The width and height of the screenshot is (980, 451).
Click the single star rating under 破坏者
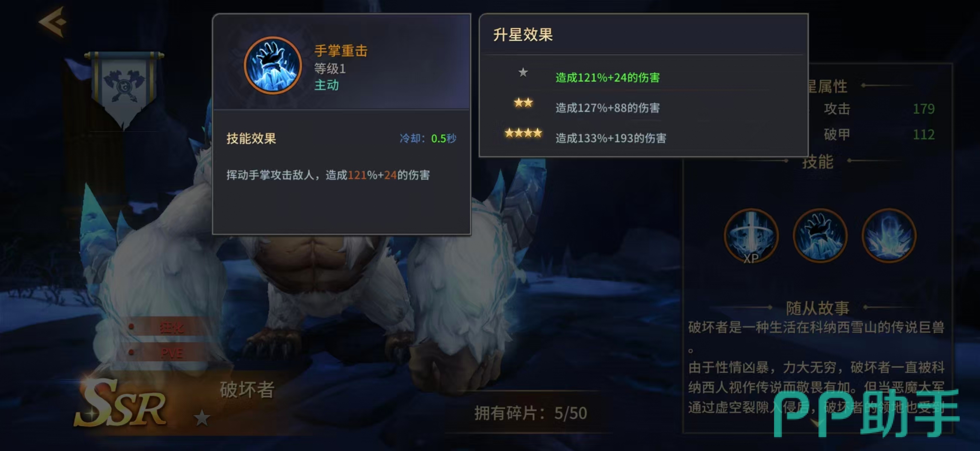pos(202,418)
